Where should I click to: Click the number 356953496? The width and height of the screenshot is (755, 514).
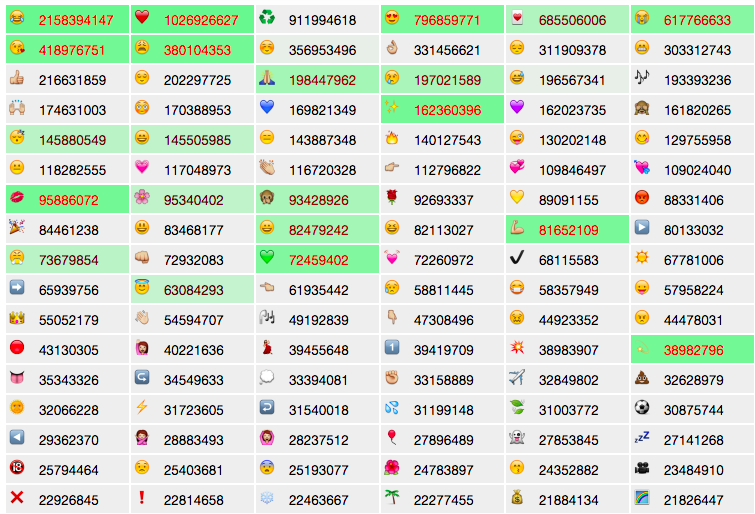(x=322, y=50)
